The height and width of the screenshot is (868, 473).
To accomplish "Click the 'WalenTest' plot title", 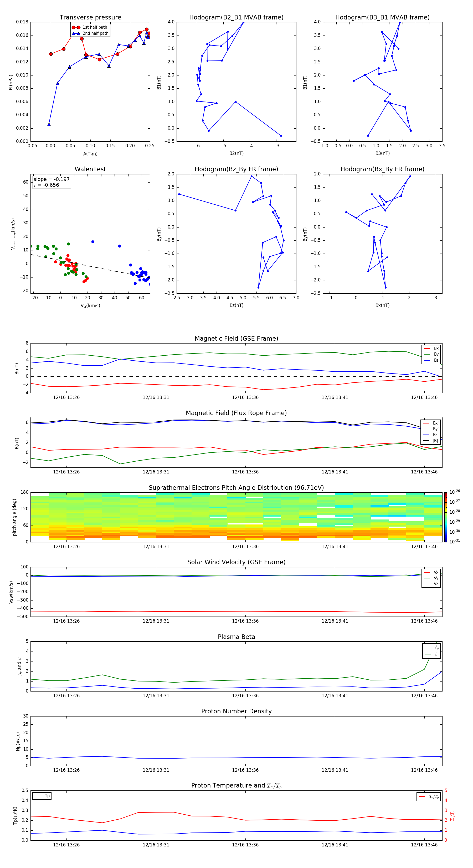I will pos(90,169).
